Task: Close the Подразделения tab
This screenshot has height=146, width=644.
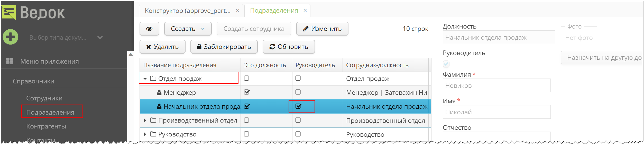Action: pyautogui.click(x=305, y=11)
